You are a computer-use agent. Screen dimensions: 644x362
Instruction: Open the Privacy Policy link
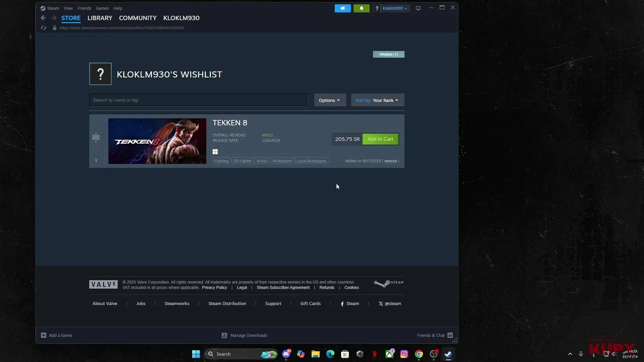214,288
